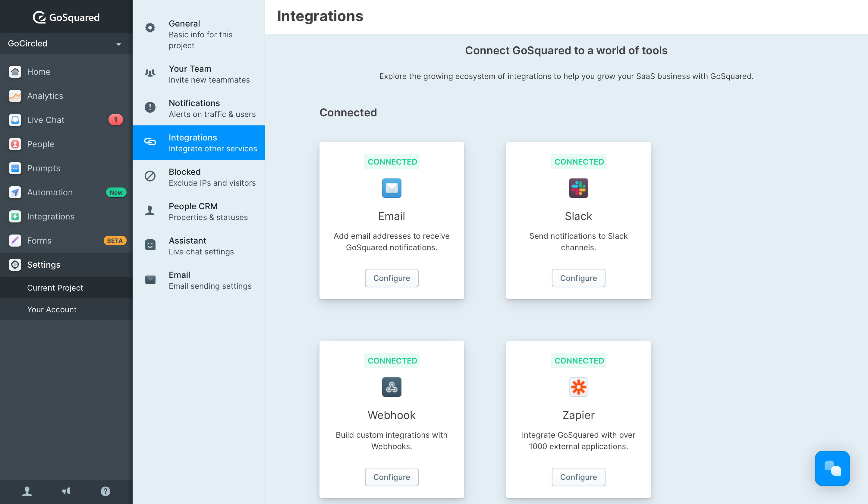Click the green New badge beside Automation
Viewport: 868px width, 504px height.
[x=116, y=192]
